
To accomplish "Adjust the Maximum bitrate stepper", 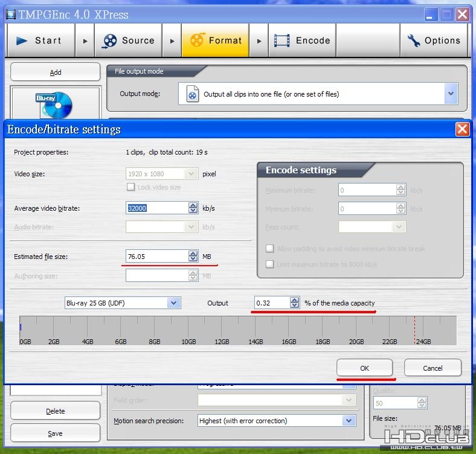I will (x=400, y=190).
